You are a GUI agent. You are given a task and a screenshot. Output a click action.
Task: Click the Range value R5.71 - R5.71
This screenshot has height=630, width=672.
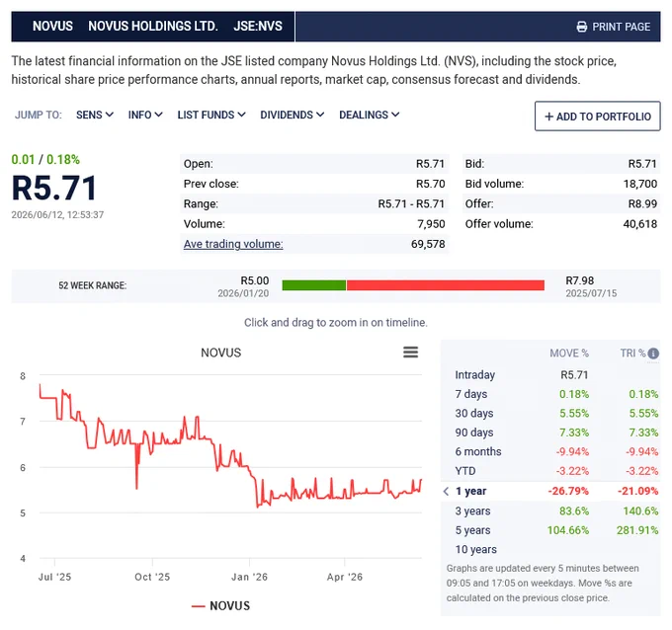[x=411, y=203]
